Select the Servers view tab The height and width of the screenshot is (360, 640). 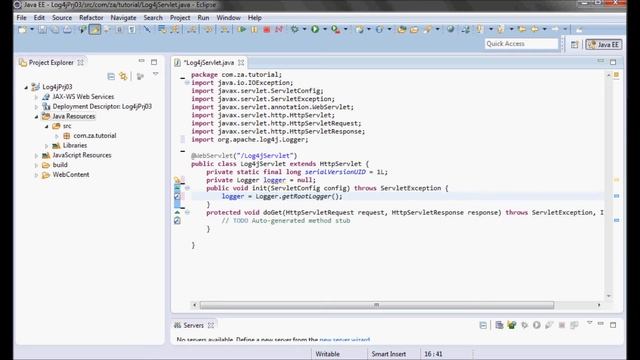pyautogui.click(x=193, y=325)
